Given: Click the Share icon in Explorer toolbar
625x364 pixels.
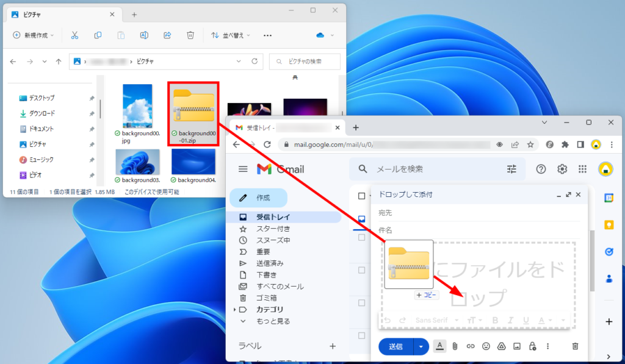Looking at the screenshot, I should [x=167, y=35].
